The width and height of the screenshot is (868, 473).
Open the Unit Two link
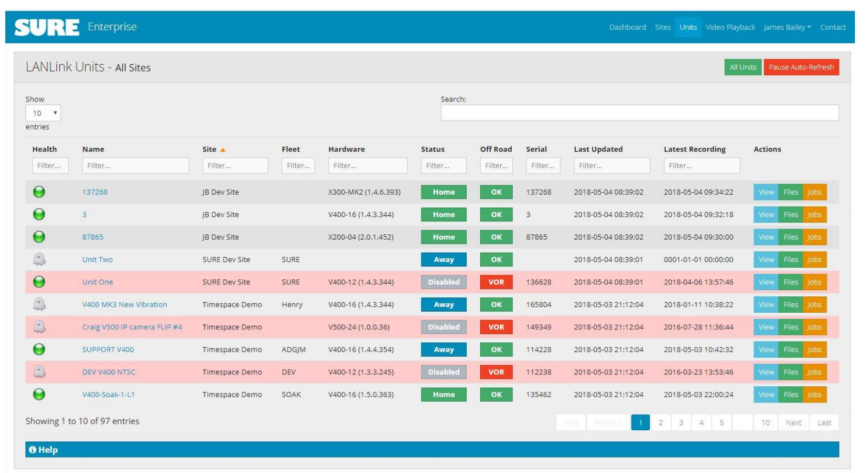[97, 259]
